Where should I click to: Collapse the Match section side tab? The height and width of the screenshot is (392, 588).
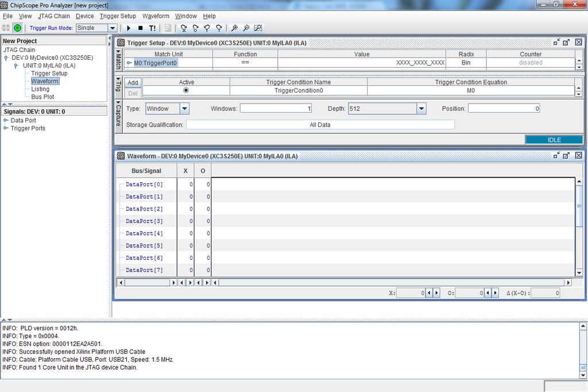(118, 60)
